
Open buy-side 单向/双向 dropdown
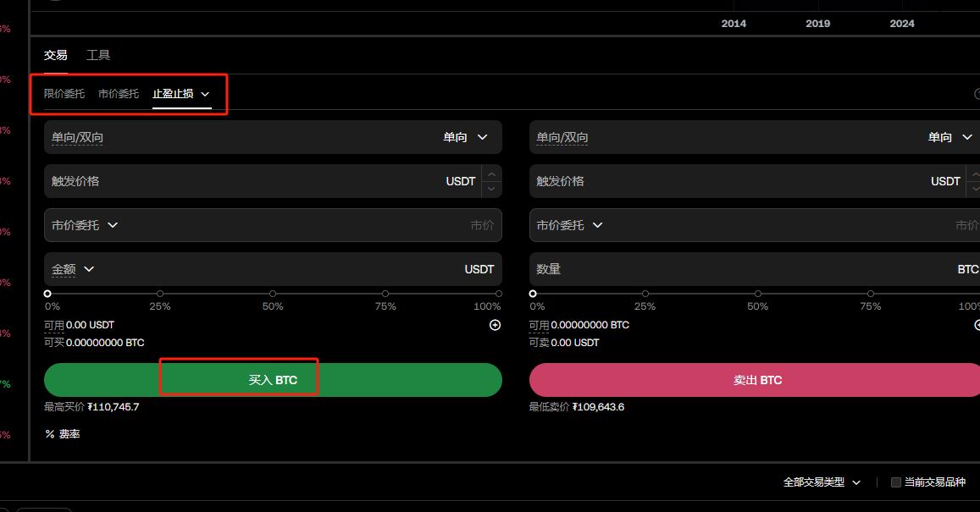pyautogui.click(x=482, y=137)
